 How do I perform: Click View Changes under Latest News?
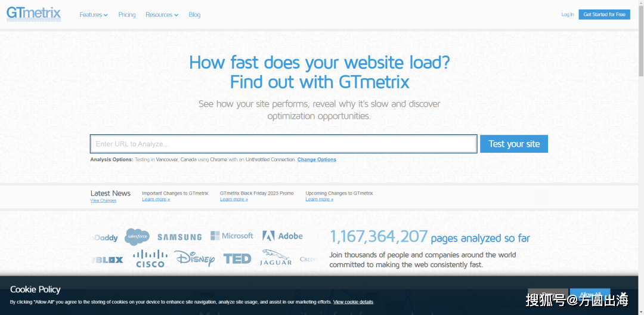coord(103,201)
